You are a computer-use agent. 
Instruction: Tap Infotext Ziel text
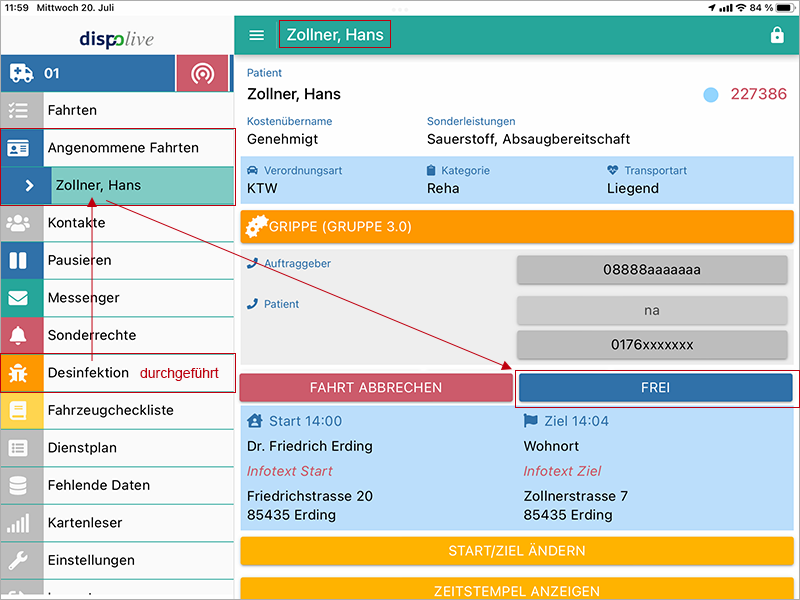pyautogui.click(x=562, y=471)
